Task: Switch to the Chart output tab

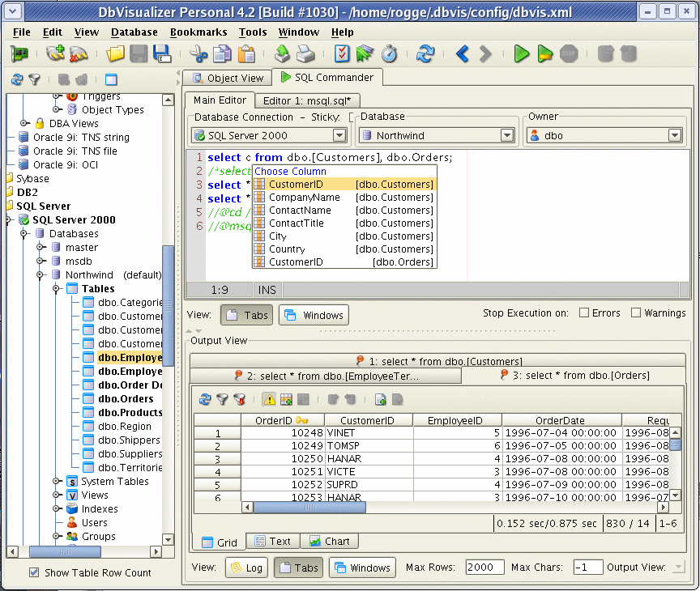Action: (330, 542)
